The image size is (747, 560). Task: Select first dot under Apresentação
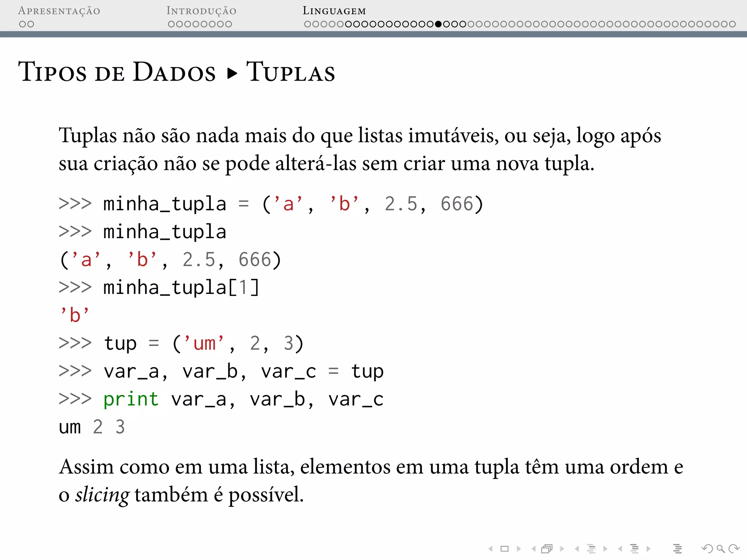click(22, 24)
